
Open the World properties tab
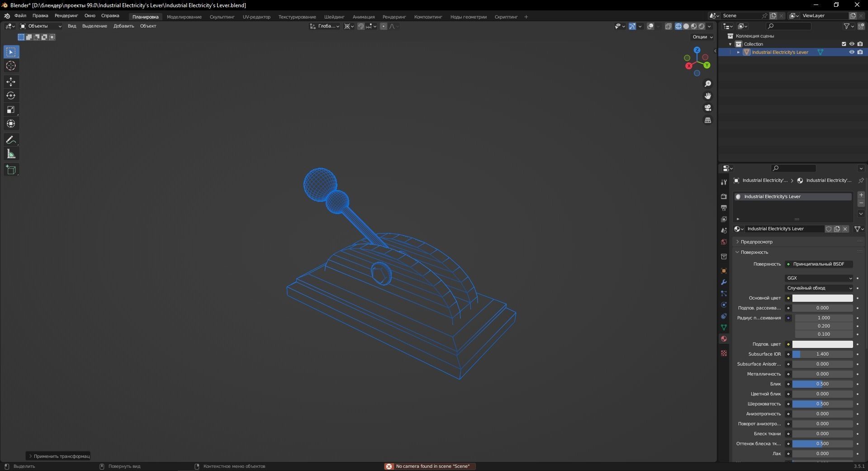coord(724,242)
